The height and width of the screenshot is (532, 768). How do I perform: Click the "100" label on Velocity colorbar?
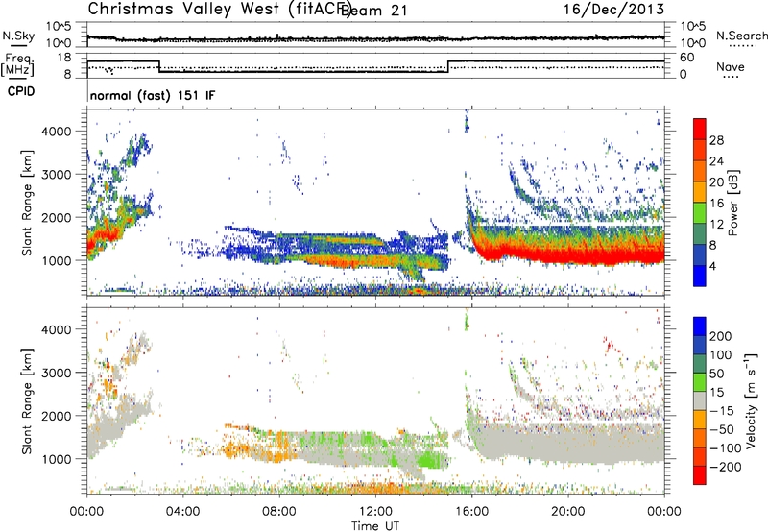coord(721,354)
